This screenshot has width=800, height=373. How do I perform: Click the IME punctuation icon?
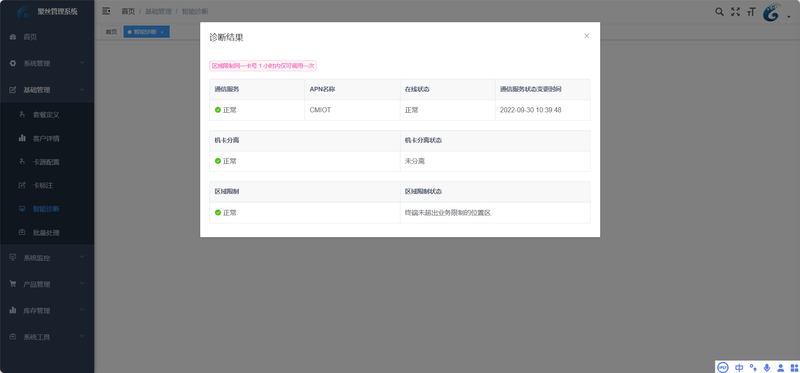pos(753,367)
